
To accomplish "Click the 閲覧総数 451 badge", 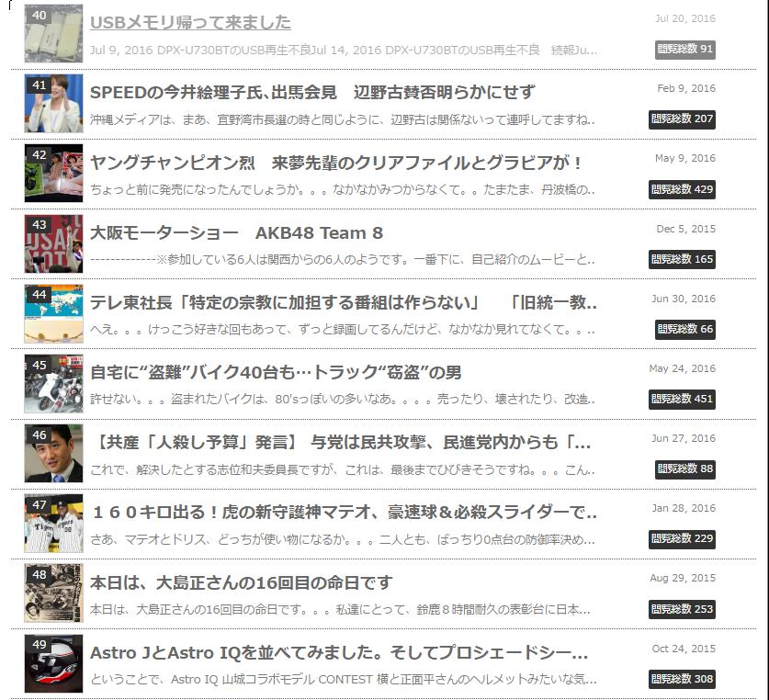I will coord(682,400).
